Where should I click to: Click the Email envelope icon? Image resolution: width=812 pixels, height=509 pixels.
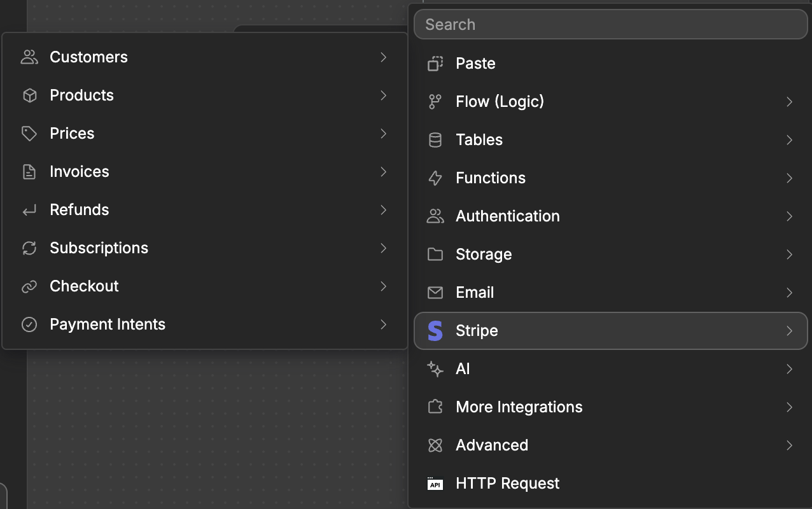pos(435,293)
